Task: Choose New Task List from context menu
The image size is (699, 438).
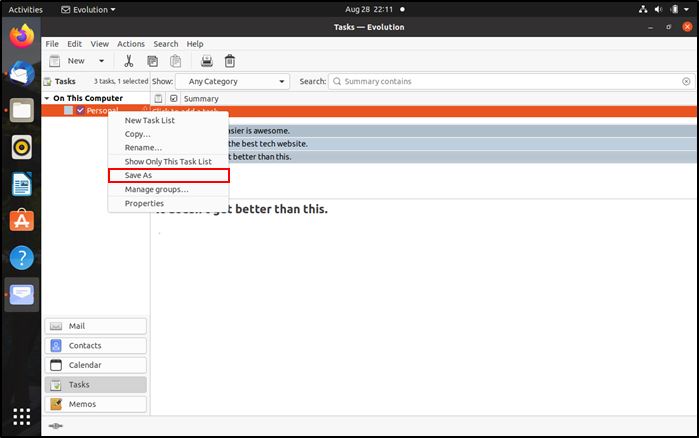Action: coord(169,120)
